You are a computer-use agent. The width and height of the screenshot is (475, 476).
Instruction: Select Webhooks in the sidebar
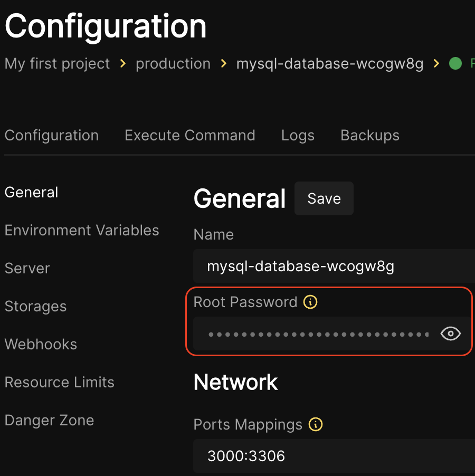41,344
